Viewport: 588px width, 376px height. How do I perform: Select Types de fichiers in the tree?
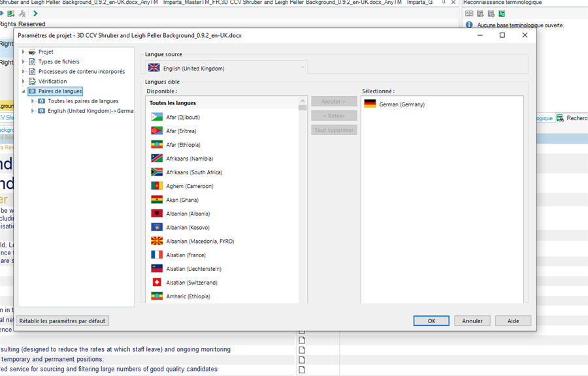point(59,61)
